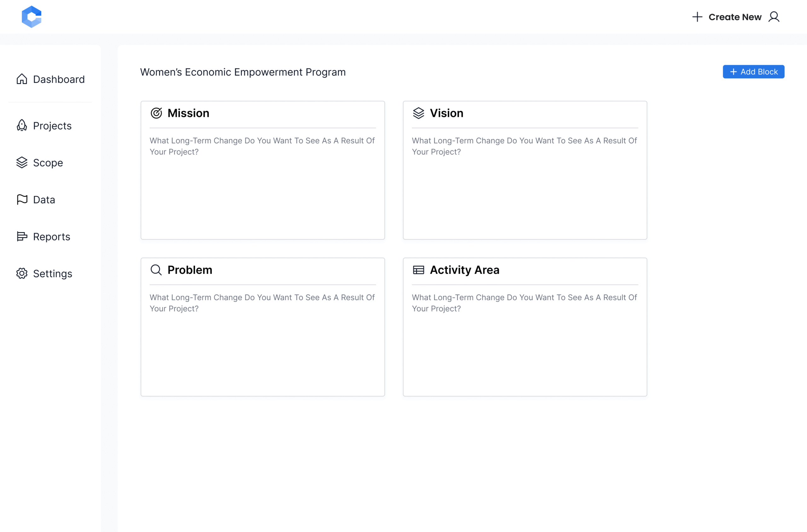Image resolution: width=807 pixels, height=532 pixels.
Task: Click the Settings gear icon in sidebar
Action: pyautogui.click(x=22, y=273)
